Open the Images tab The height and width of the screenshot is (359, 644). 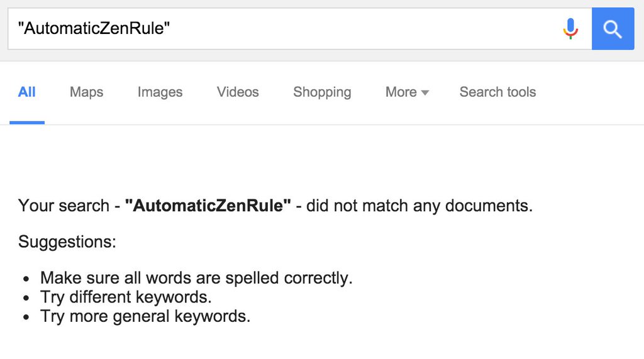(160, 92)
